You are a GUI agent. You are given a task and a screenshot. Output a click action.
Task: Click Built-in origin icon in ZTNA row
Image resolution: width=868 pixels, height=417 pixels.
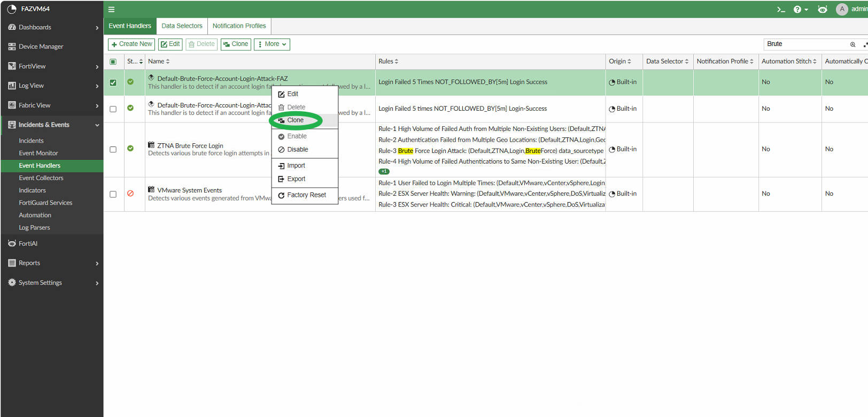[612, 150]
